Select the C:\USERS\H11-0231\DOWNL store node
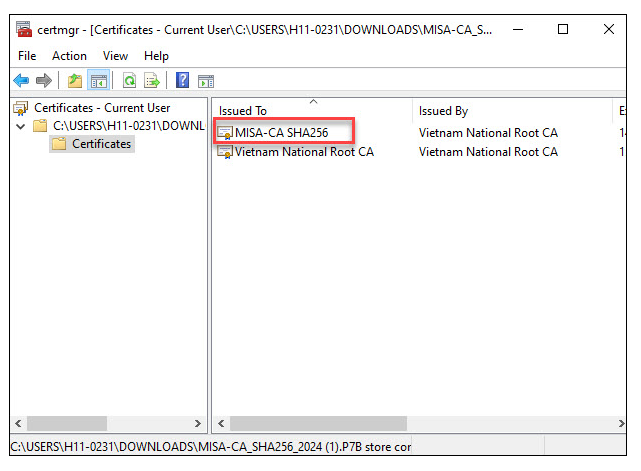 (x=128, y=126)
